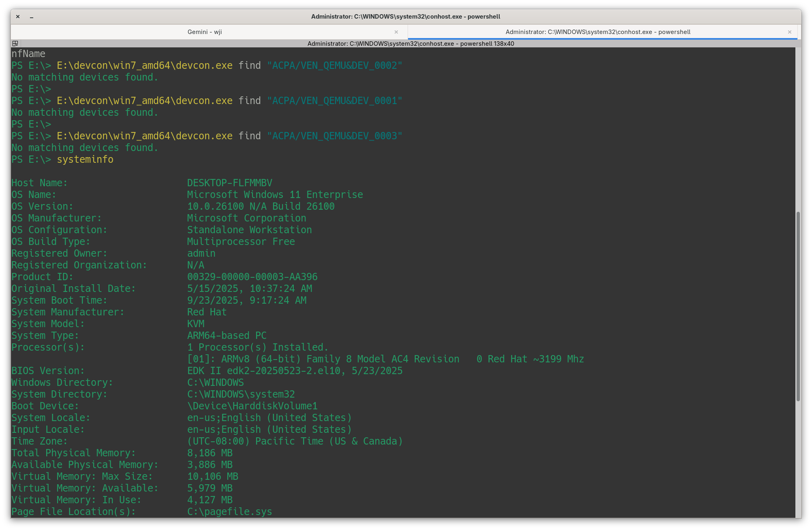Viewport: 812px width, 530px height.
Task: Click the Product ID value 00329-00000-00003-AA396
Action: 252,277
